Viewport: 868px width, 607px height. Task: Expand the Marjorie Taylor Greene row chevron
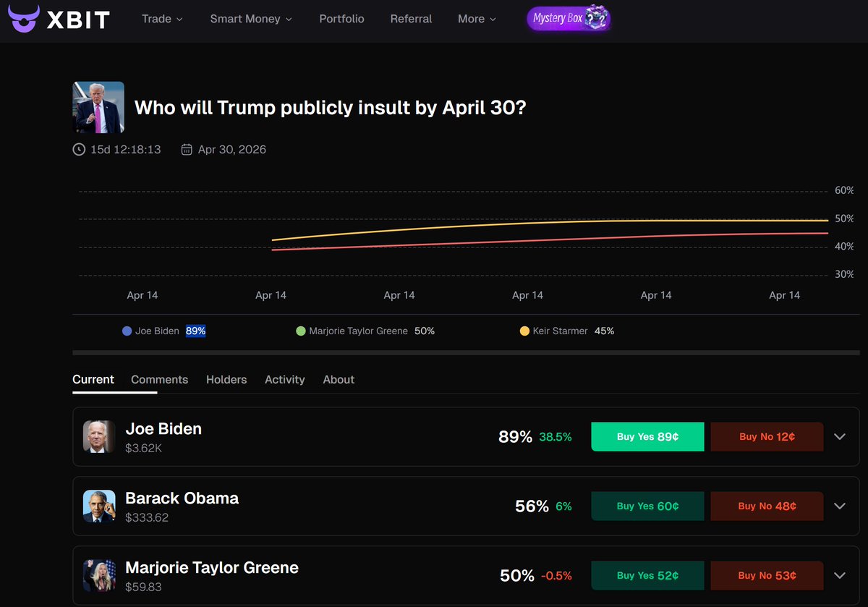[840, 575]
